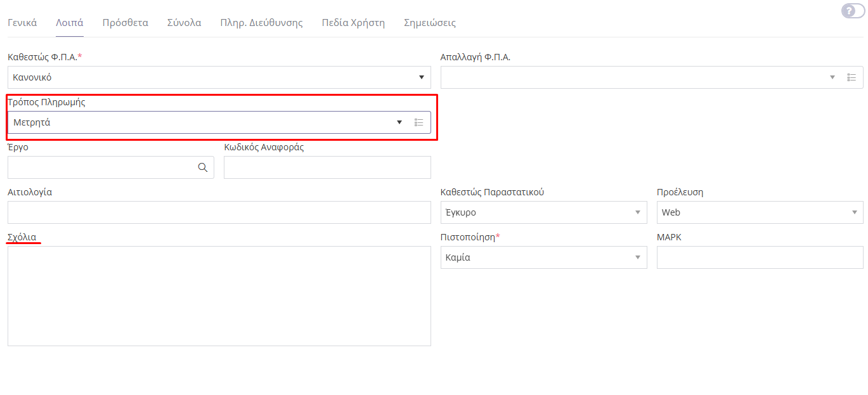The width and height of the screenshot is (868, 395).
Task: Expand the Καθεστώς Φ.Π.Α. dropdown
Action: [x=422, y=77]
